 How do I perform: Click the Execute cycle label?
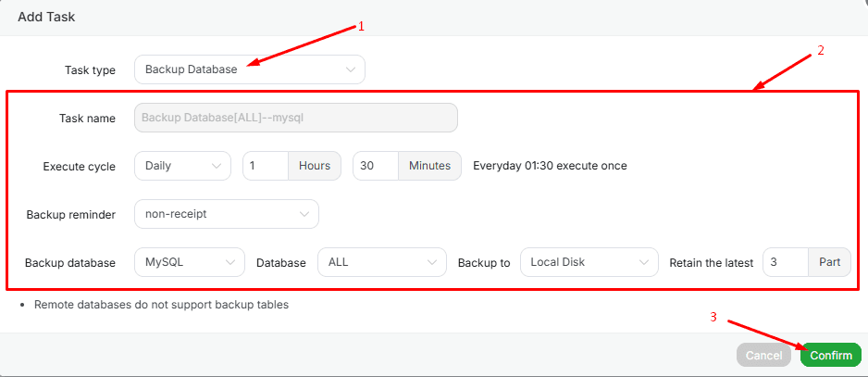pyautogui.click(x=80, y=167)
